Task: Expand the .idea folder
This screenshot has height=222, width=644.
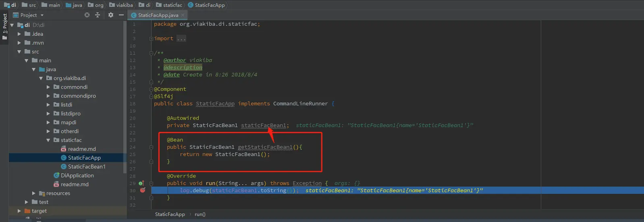Action: [x=19, y=34]
